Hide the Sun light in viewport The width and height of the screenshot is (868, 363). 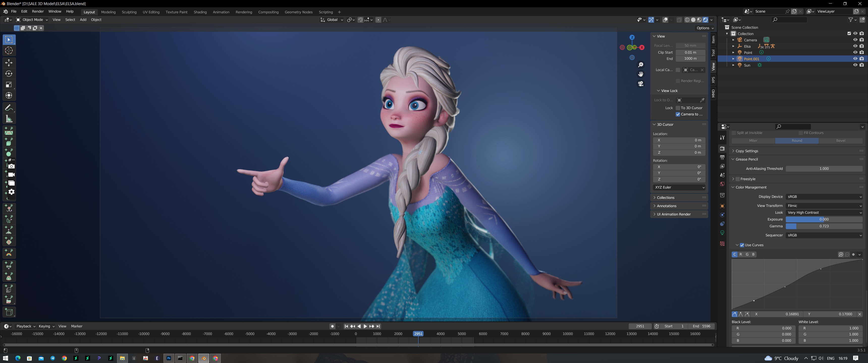(x=855, y=65)
